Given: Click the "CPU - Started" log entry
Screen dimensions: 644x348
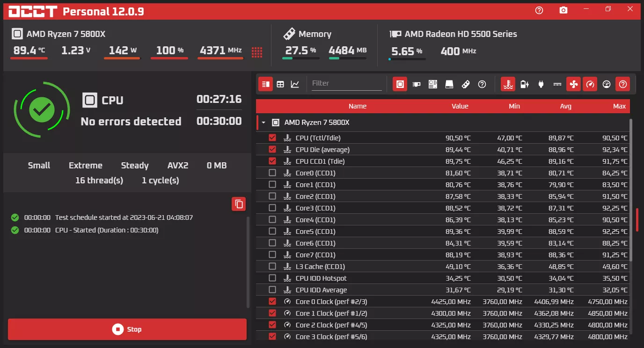Looking at the screenshot, I should click(x=107, y=230).
